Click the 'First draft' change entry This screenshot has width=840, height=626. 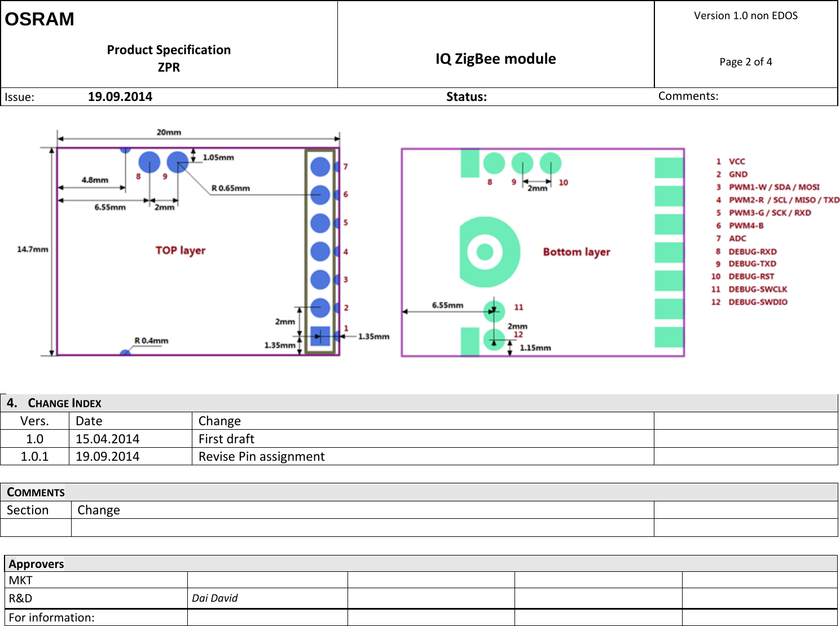[x=226, y=439]
